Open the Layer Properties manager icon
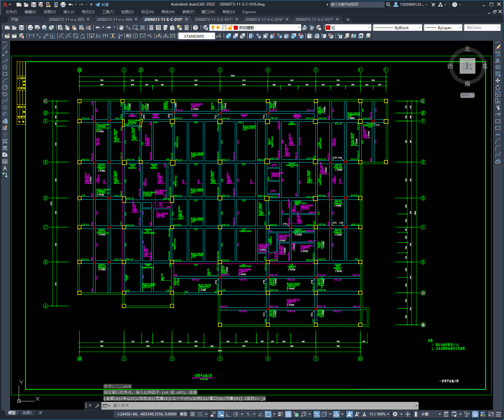 205,28
